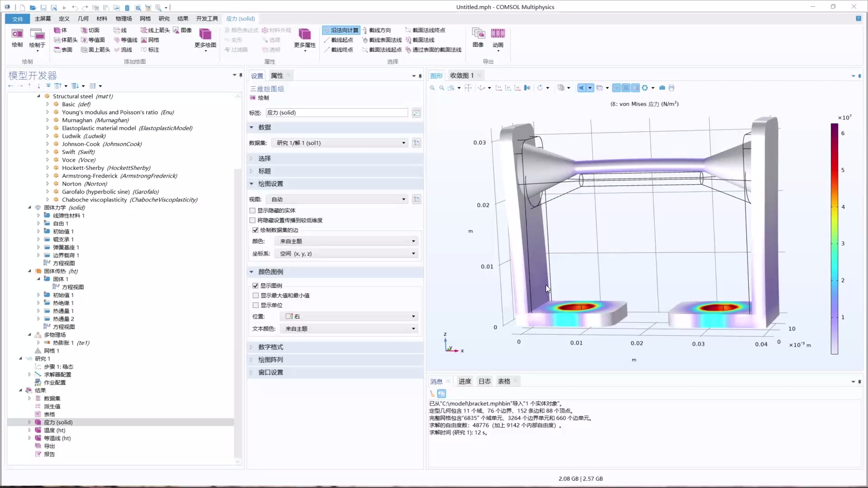Print the plot from graphics toolbar
This screenshot has width=868, height=488.
click(x=672, y=88)
